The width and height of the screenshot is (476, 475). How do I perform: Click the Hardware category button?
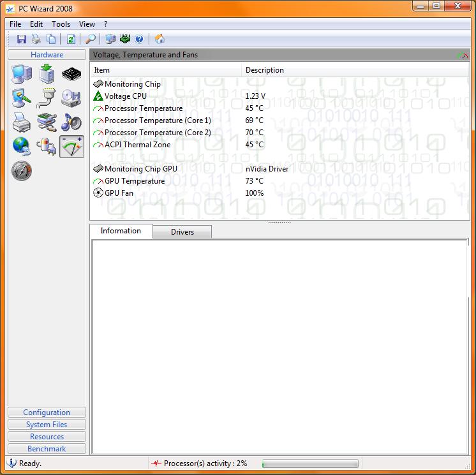pyautogui.click(x=47, y=55)
